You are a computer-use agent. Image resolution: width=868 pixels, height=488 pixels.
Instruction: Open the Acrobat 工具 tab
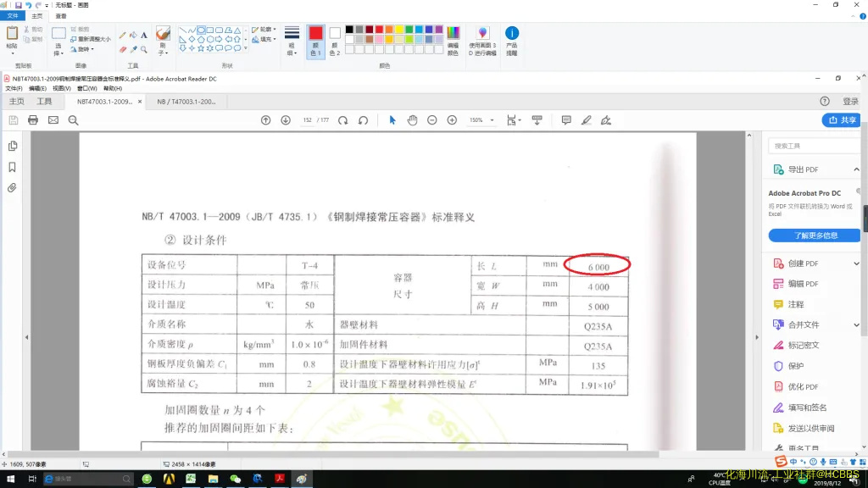(x=44, y=102)
